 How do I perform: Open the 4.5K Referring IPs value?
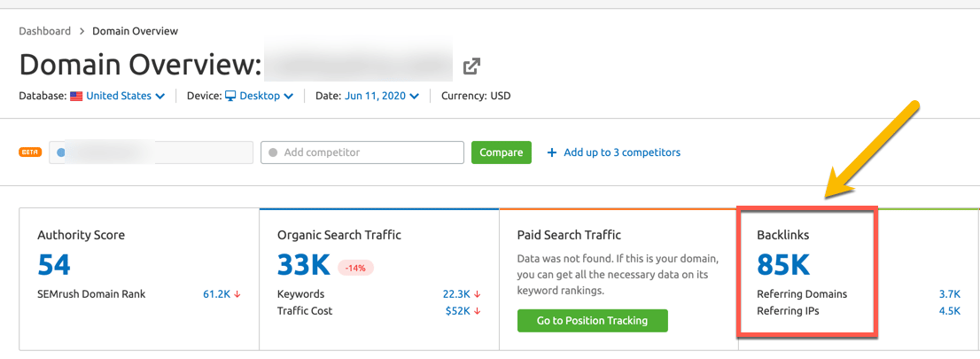point(951,310)
